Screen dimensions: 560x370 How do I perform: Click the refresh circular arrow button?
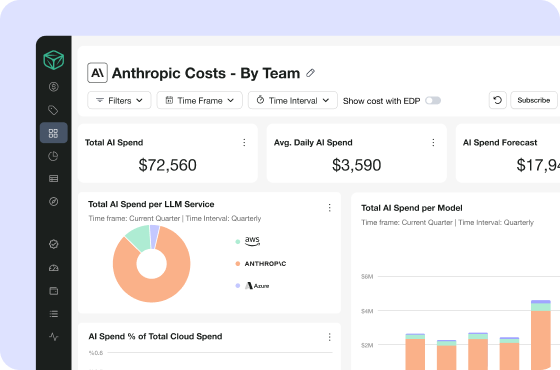tap(498, 100)
